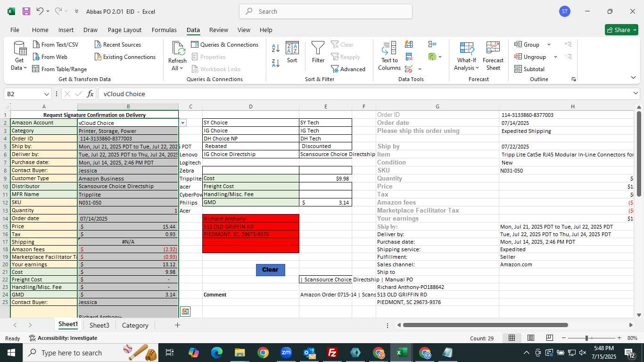Expand What-If Analysis menu

(x=467, y=56)
